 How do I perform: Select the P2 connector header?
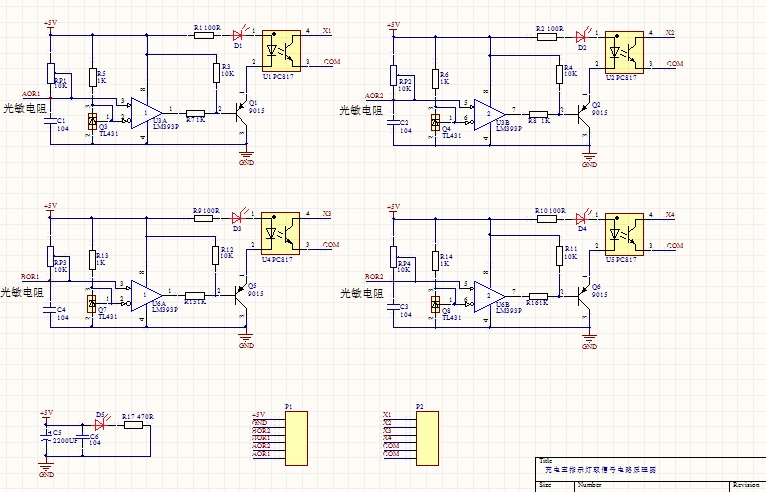(x=427, y=436)
